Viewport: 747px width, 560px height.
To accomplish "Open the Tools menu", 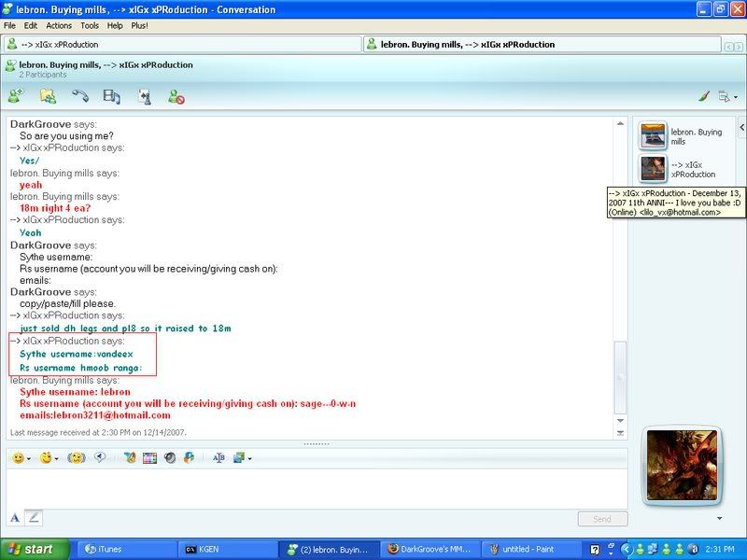I will pyautogui.click(x=90, y=26).
